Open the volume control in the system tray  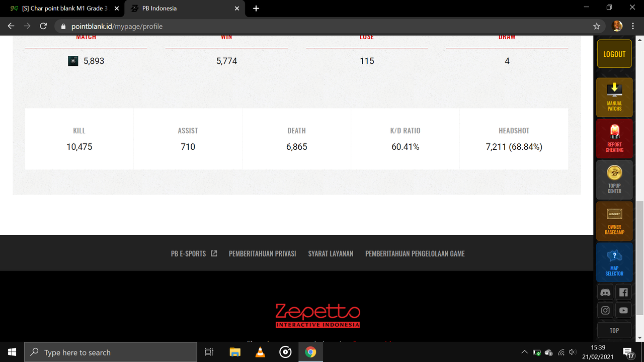pos(573,352)
